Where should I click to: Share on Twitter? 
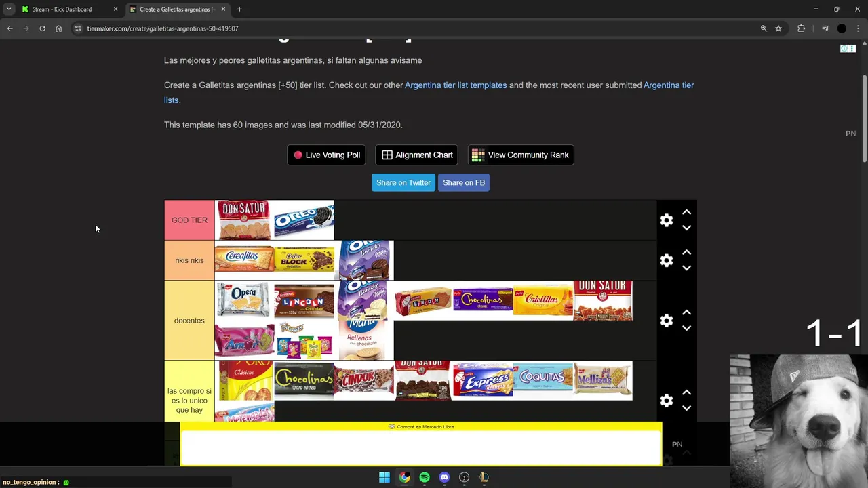coord(403,182)
